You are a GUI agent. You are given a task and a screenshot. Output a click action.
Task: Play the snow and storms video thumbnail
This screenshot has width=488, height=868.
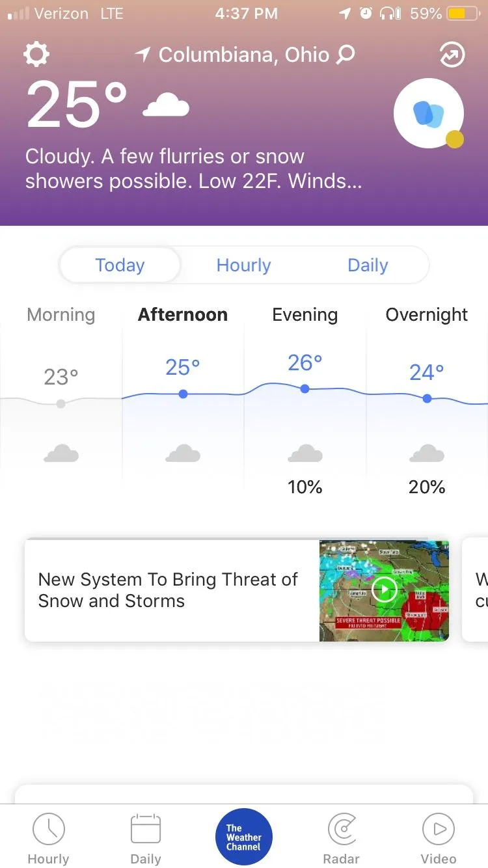pos(384,591)
